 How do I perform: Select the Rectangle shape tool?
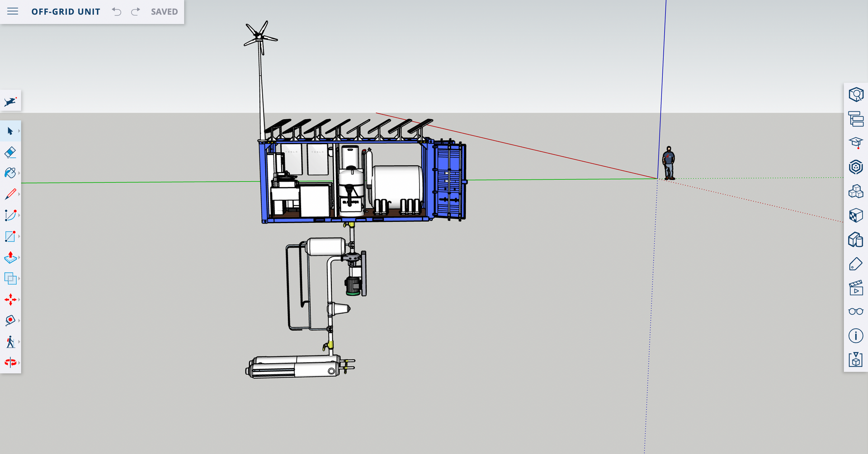point(10,236)
